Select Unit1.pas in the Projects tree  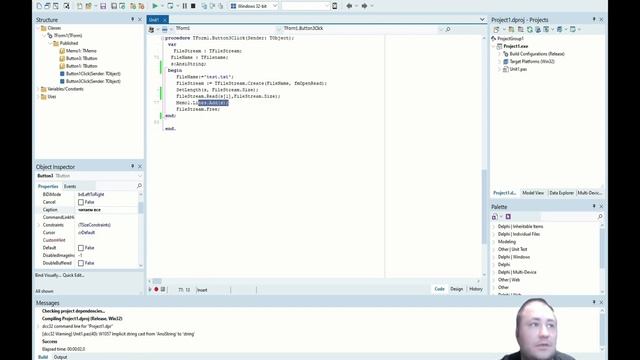tap(518, 69)
